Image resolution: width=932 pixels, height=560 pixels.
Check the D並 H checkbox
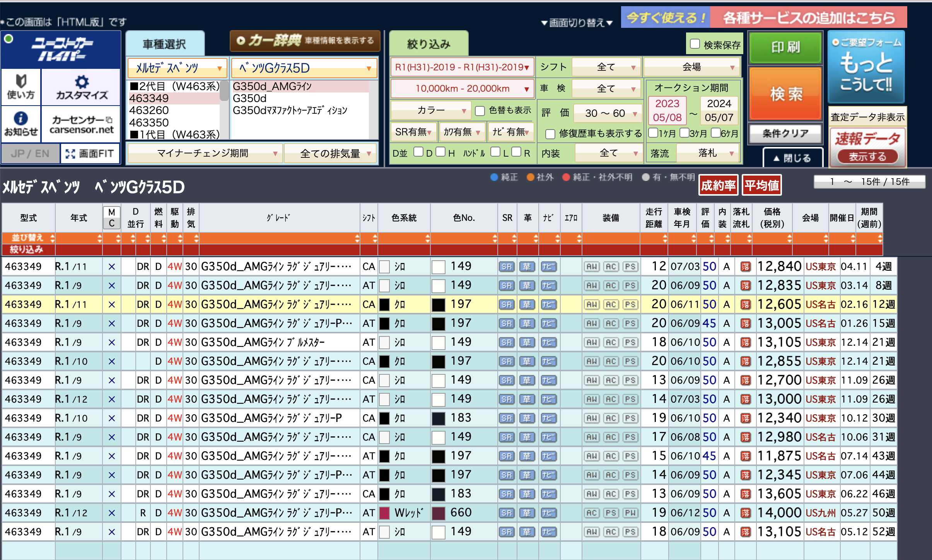coord(440,152)
